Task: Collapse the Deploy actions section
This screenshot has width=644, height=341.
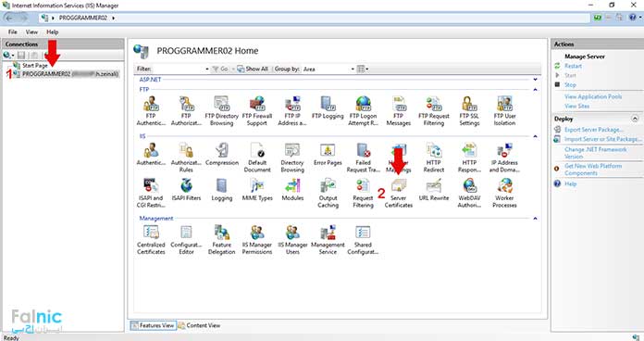Action: pyautogui.click(x=635, y=119)
